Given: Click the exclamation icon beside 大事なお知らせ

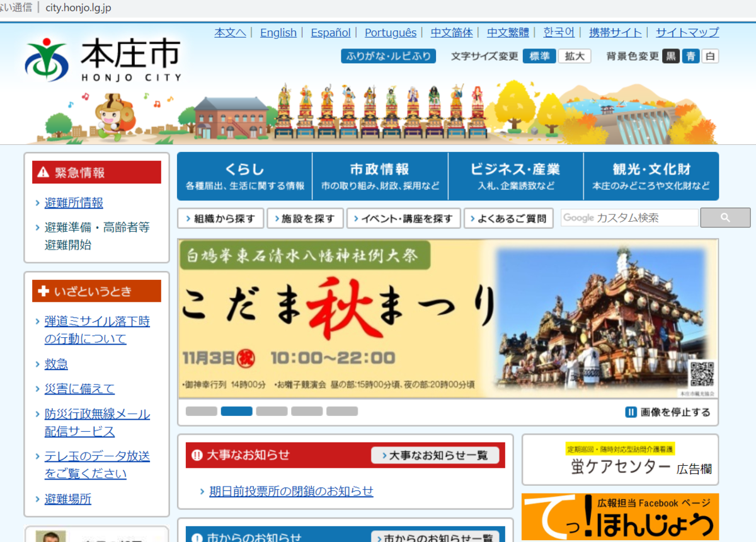Looking at the screenshot, I should [x=197, y=455].
